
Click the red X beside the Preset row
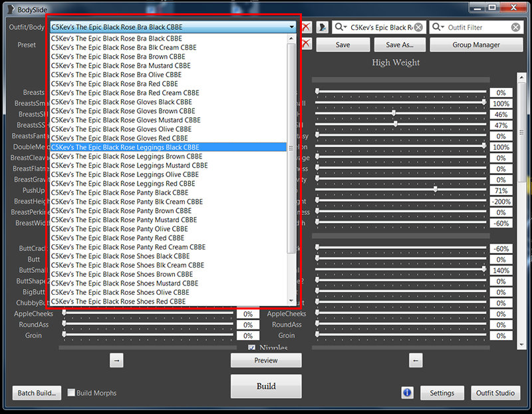307,43
